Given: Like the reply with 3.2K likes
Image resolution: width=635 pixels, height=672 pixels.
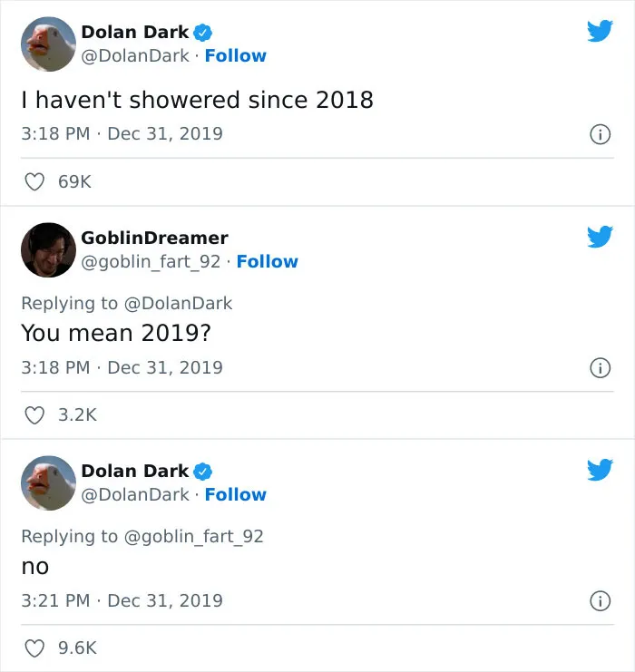Looking at the screenshot, I should [34, 415].
